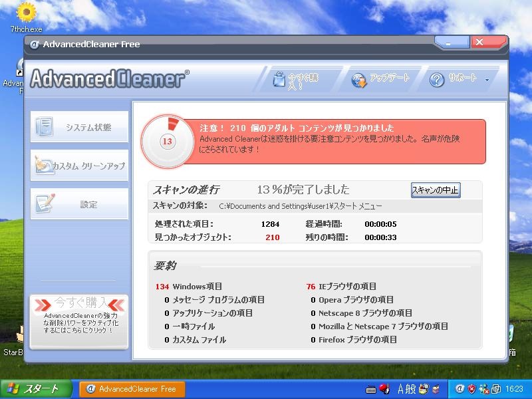Click the scan target path text
The image size is (532, 399).
(x=301, y=206)
